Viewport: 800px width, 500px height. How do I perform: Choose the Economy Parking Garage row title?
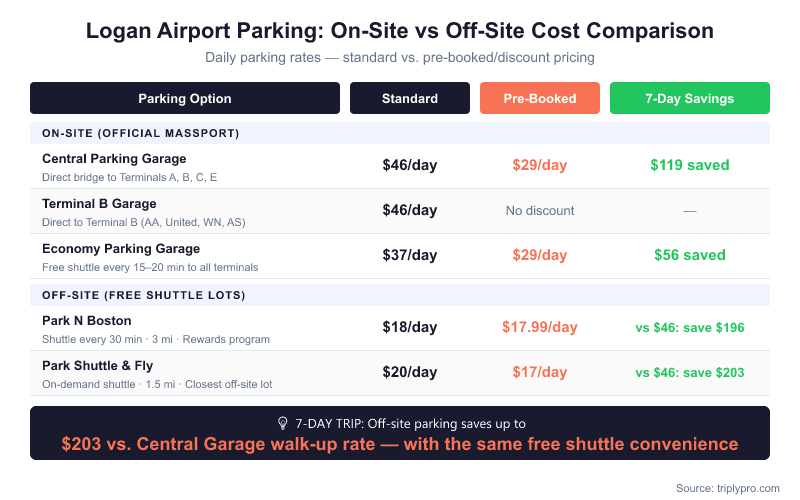pos(120,249)
